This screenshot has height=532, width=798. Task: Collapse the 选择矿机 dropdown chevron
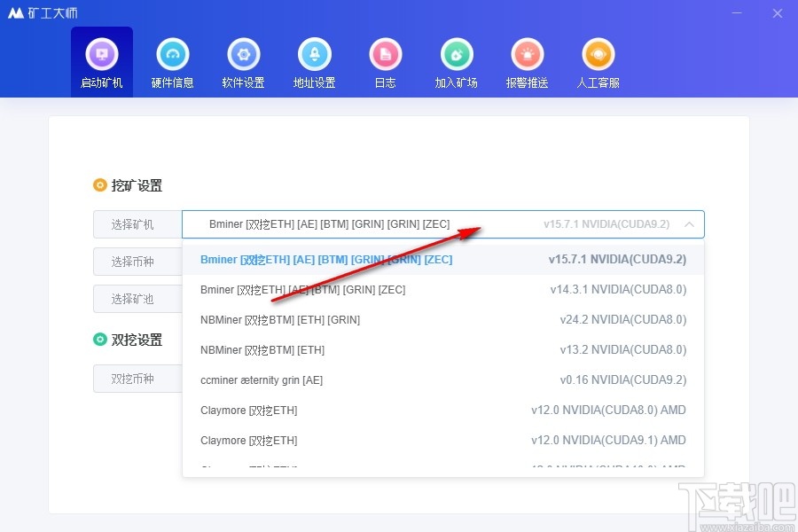689,224
